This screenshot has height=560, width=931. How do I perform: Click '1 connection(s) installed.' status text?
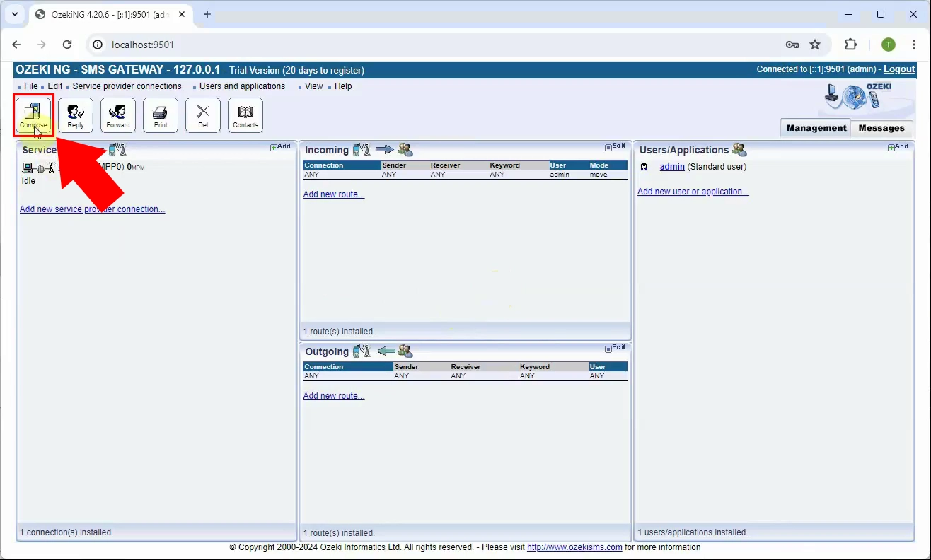(x=66, y=532)
